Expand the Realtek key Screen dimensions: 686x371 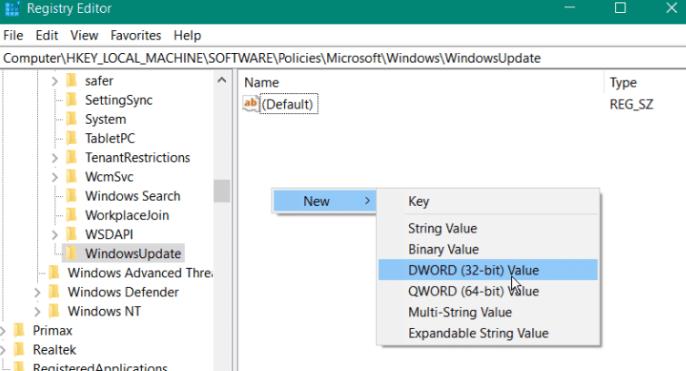click(x=3, y=350)
